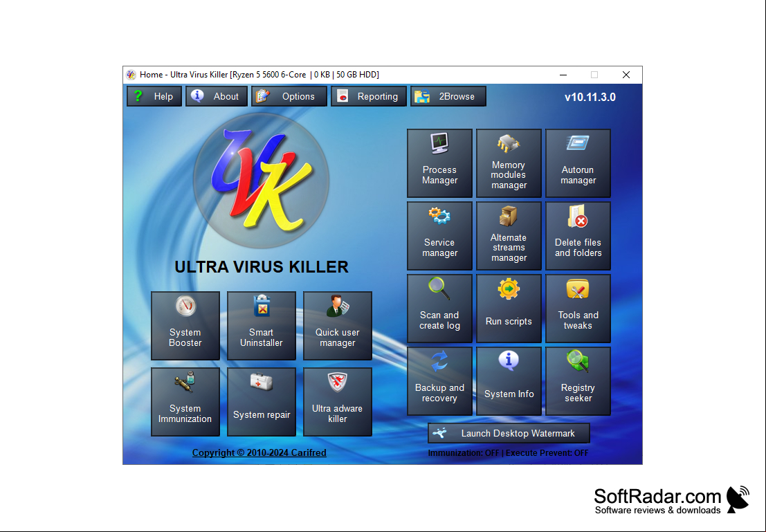
Task: Click the UVK icon in title bar
Action: [131, 75]
